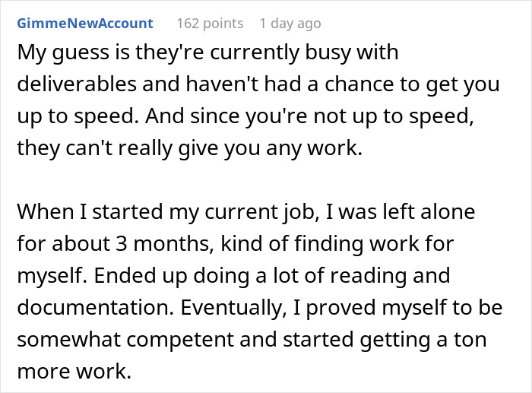The height and width of the screenshot is (393, 532).
Task: Click the "1 day ago" timestamp
Action: click(290, 24)
